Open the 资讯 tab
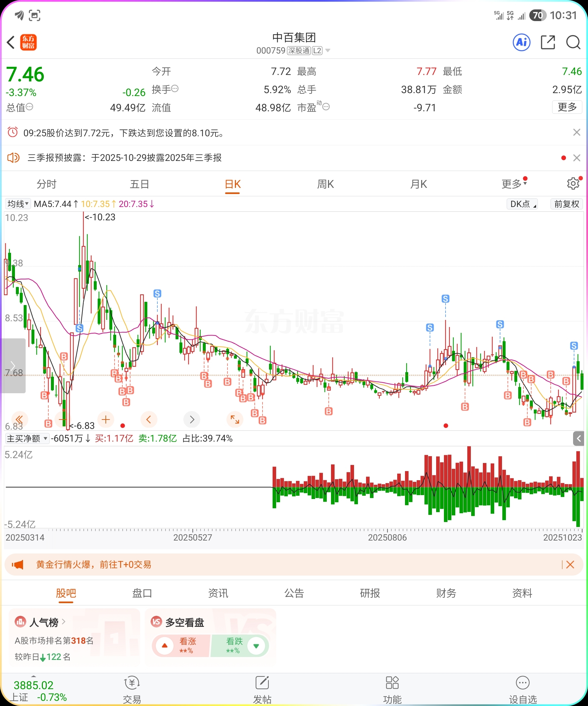Image resolution: width=588 pixels, height=706 pixels. [218, 593]
